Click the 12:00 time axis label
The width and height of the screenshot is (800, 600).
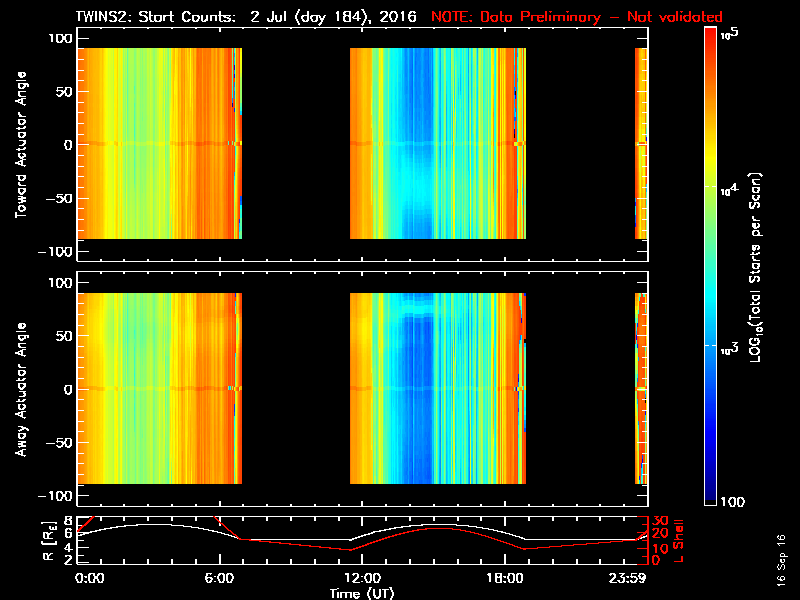[362, 579]
